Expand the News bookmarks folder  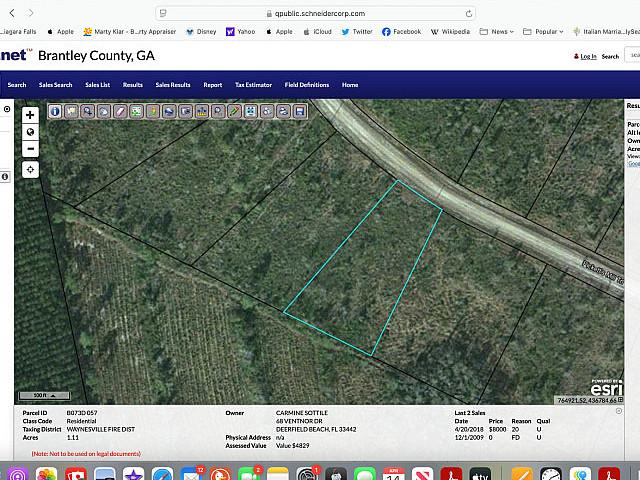tap(496, 31)
